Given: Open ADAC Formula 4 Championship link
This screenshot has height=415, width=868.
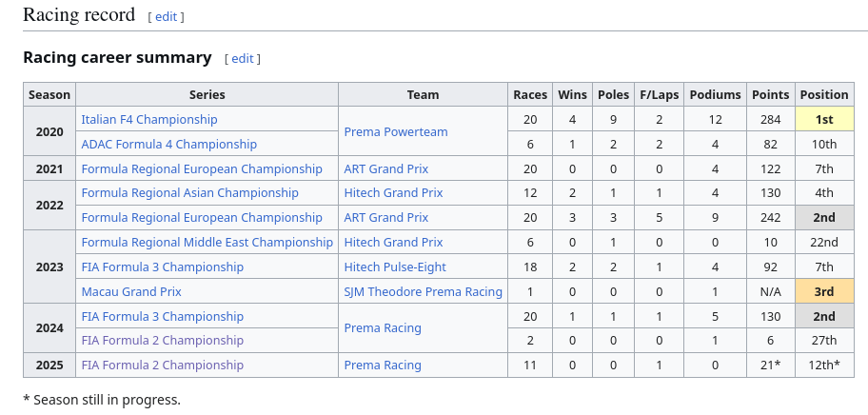Looking at the screenshot, I should coord(168,145).
